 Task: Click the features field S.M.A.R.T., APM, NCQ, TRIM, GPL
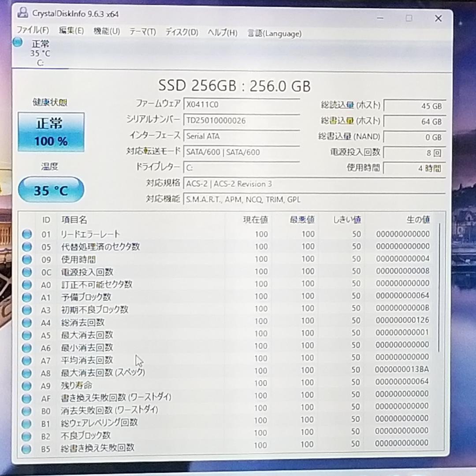click(x=315, y=200)
